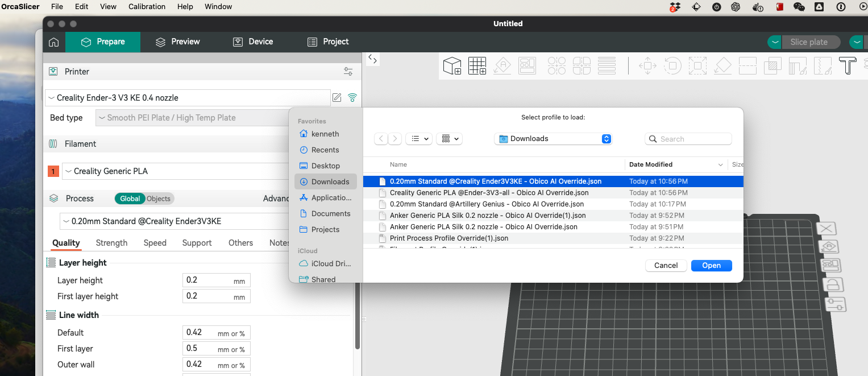Image resolution: width=868 pixels, height=376 pixels.
Task: Open the Bed type dropdown
Action: point(193,118)
